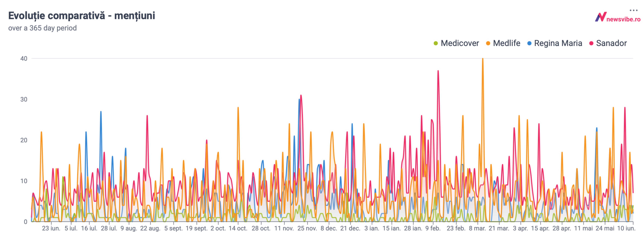The image size is (644, 248).
Task: Click the '0' y-axis label
Action: tap(26, 222)
